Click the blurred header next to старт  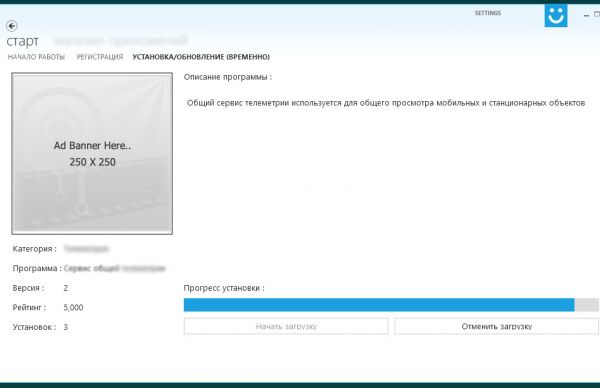121,40
